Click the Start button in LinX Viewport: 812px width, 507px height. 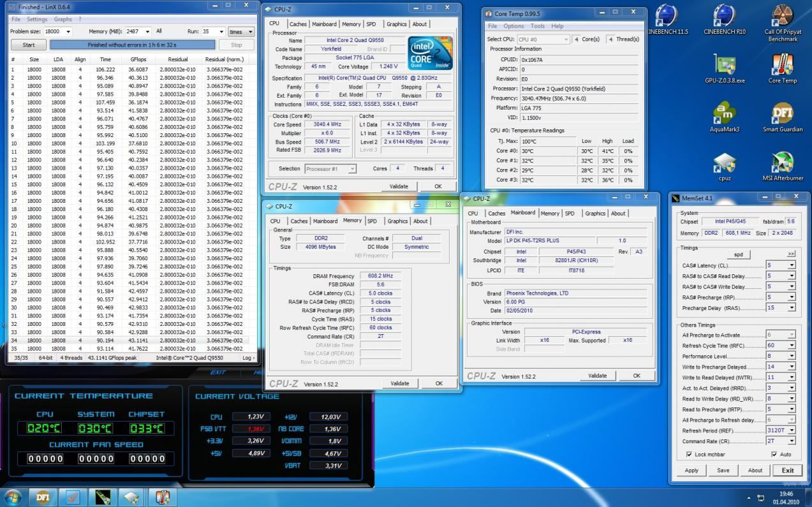tap(29, 45)
